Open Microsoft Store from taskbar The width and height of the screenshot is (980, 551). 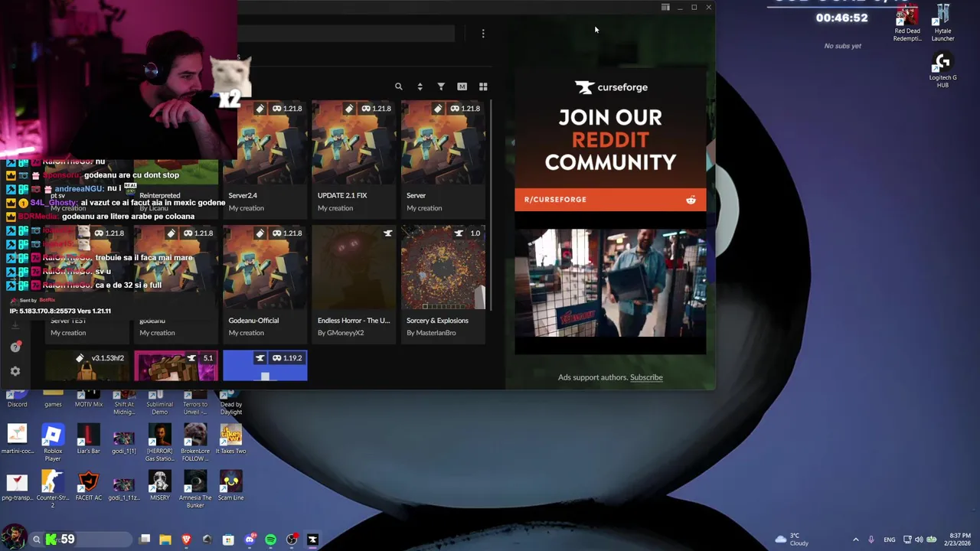[x=228, y=540]
